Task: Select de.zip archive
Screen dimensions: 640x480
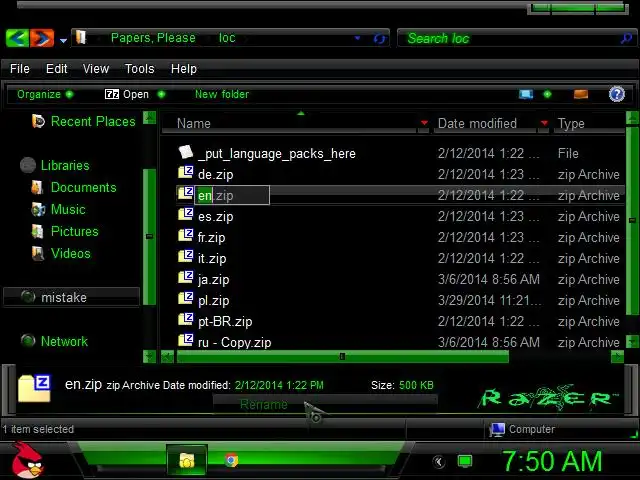Action: 216,175
